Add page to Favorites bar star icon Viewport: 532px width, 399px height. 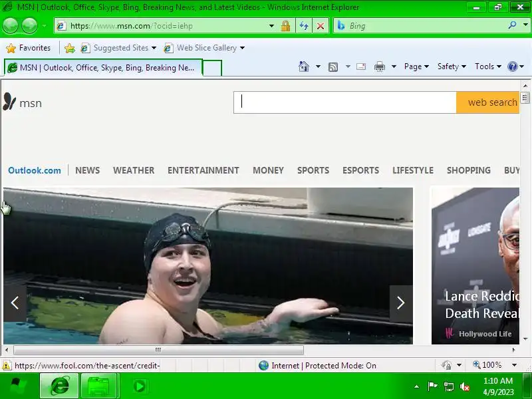click(70, 48)
